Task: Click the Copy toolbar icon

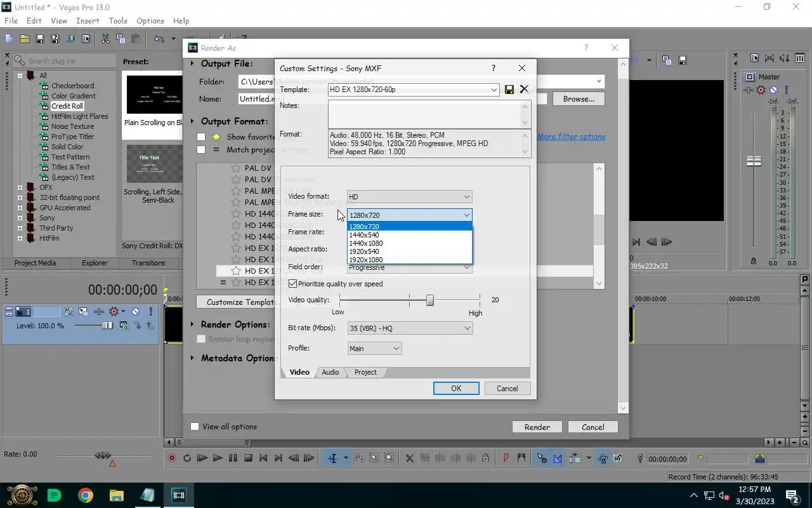Action: tap(121, 39)
